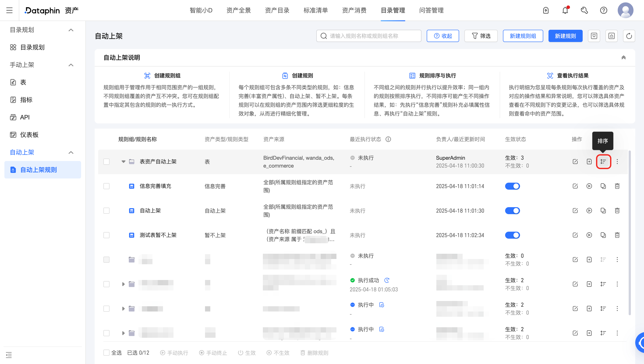The width and height of the screenshot is (644, 364).
Task: Click the notification bell icon
Action: click(565, 10)
